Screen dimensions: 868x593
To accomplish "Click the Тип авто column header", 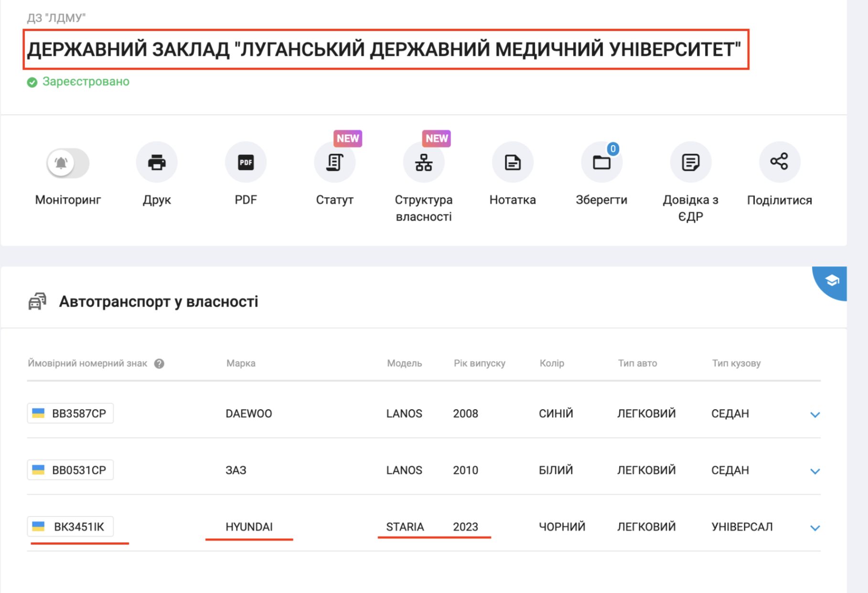I will point(638,363).
